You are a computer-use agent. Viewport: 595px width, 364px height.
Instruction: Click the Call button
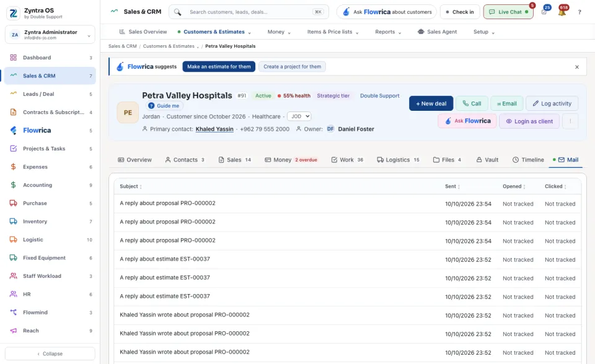click(x=472, y=103)
